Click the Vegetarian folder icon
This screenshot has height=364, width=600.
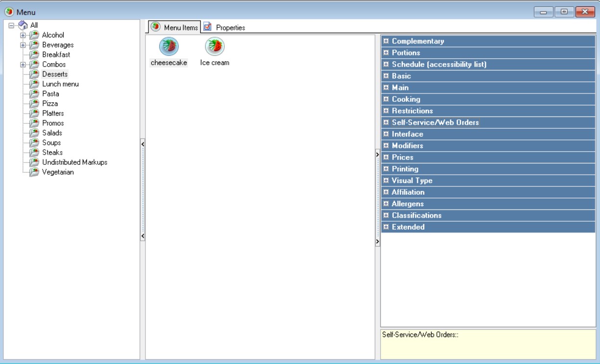point(34,172)
